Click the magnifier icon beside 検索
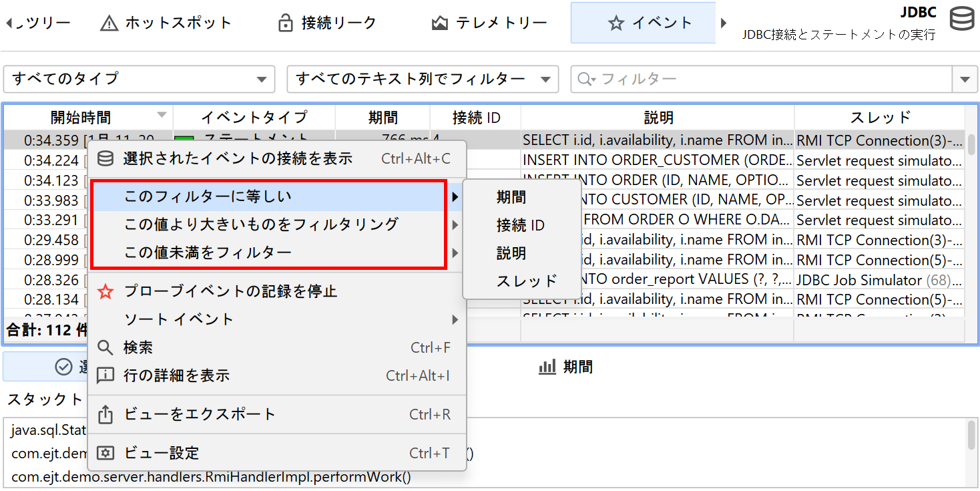980x491 pixels. pyautogui.click(x=105, y=348)
